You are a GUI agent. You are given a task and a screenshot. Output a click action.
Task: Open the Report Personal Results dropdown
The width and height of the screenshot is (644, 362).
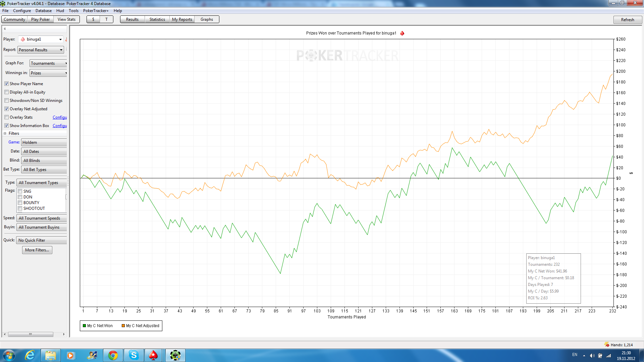tap(41, 50)
